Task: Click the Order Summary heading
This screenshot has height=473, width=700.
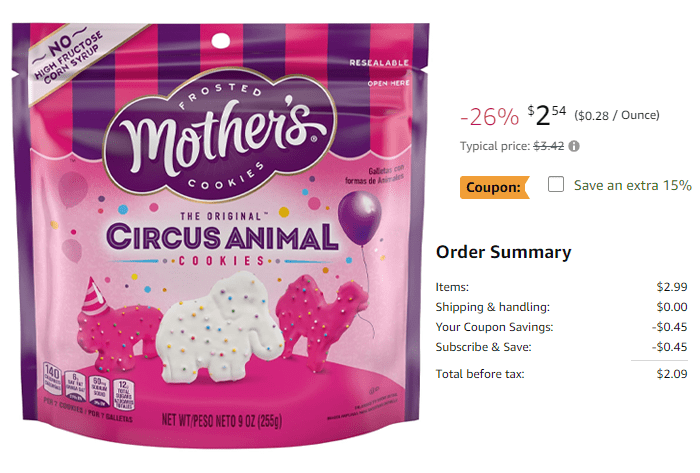Action: 503,252
